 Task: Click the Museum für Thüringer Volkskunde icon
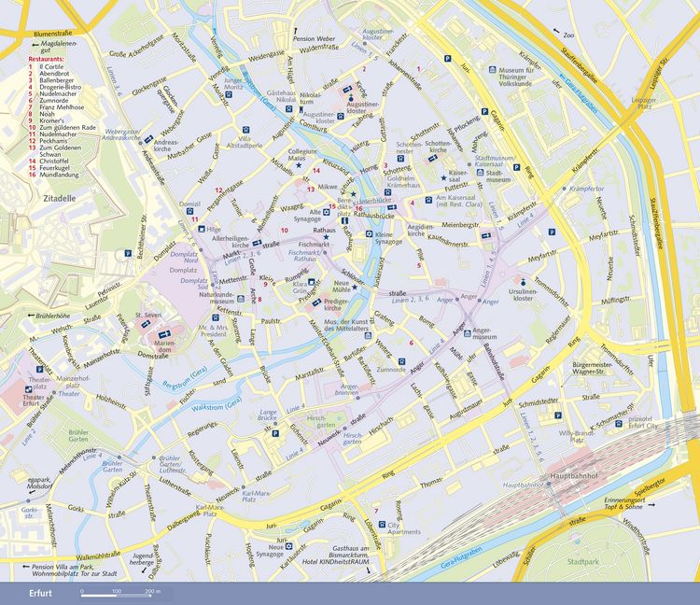[492, 70]
